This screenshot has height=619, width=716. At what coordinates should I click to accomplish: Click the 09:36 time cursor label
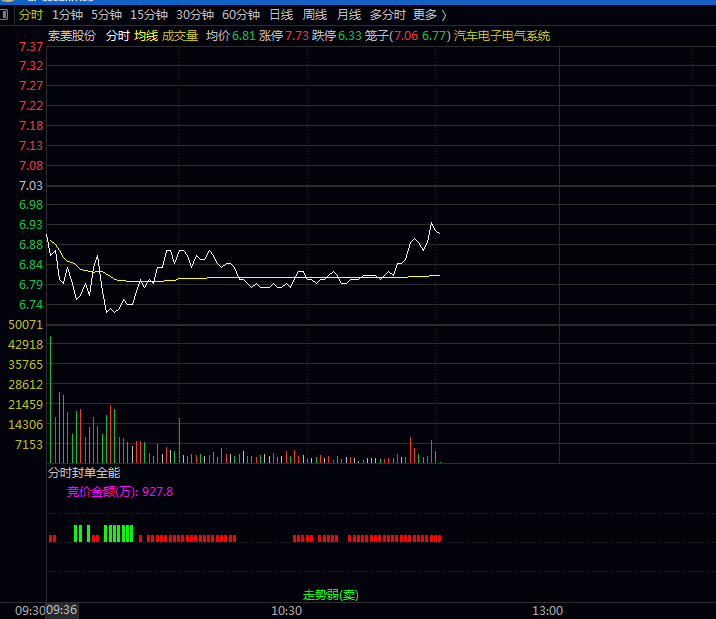62,610
